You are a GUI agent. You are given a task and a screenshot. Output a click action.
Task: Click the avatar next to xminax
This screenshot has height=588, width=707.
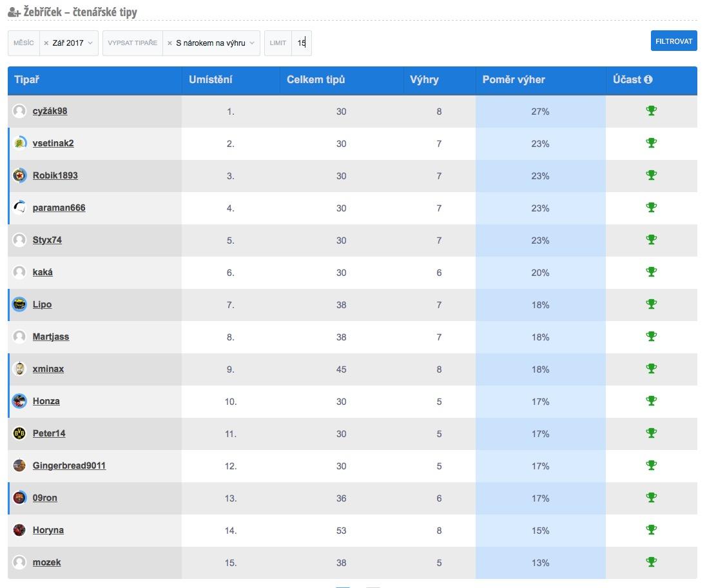pos(19,369)
